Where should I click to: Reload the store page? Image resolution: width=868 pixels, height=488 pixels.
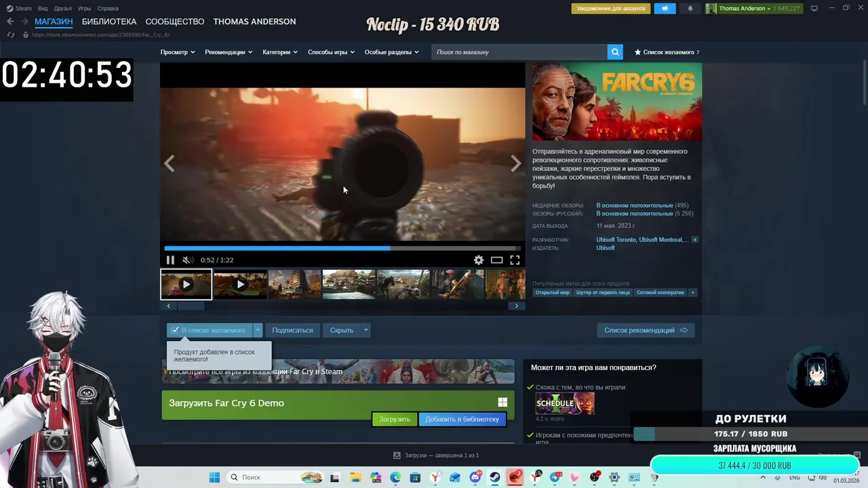tap(10, 35)
